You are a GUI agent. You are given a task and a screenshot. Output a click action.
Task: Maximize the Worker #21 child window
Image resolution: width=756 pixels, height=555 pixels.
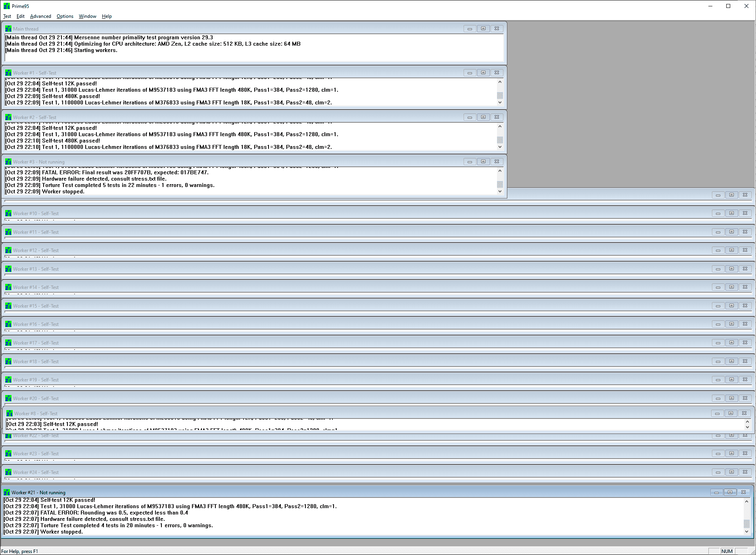tap(730, 492)
